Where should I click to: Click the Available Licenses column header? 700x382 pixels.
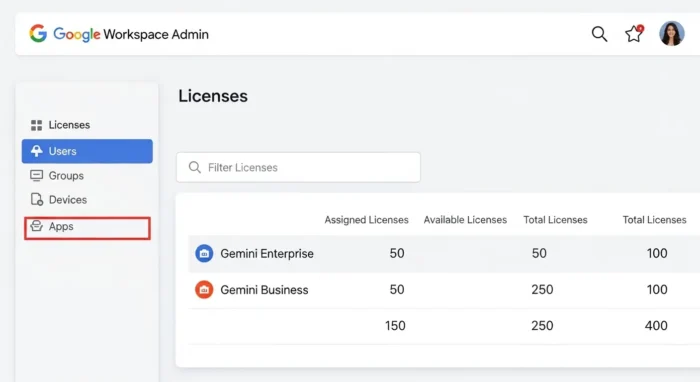pyautogui.click(x=465, y=220)
